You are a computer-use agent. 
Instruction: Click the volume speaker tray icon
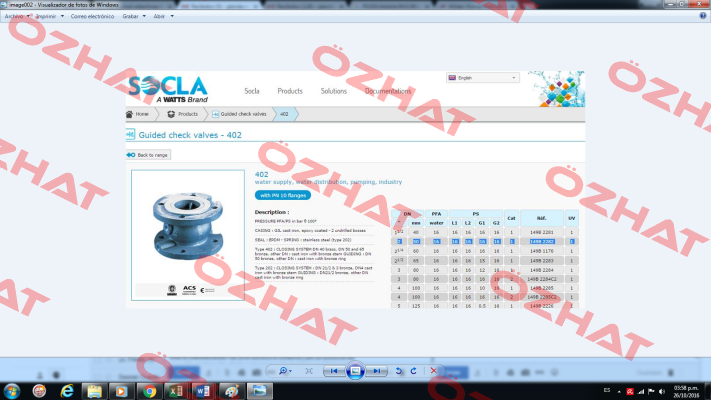662,391
